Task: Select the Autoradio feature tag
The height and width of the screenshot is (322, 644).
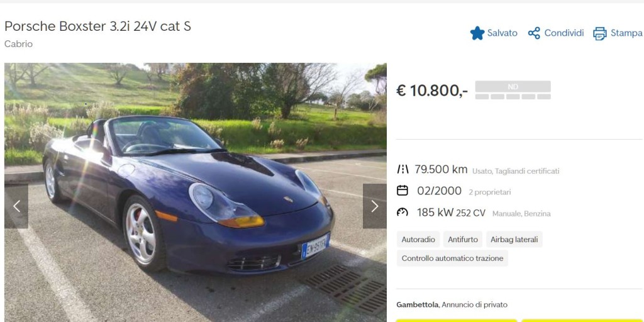Action: pos(418,240)
